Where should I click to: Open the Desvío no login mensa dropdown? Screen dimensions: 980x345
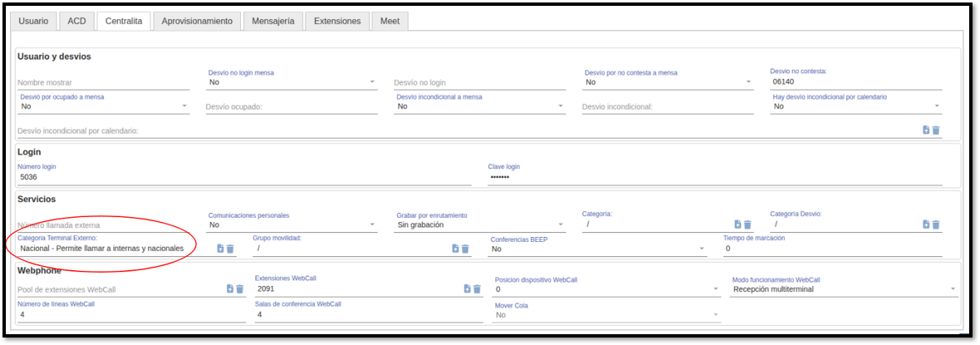tap(292, 82)
